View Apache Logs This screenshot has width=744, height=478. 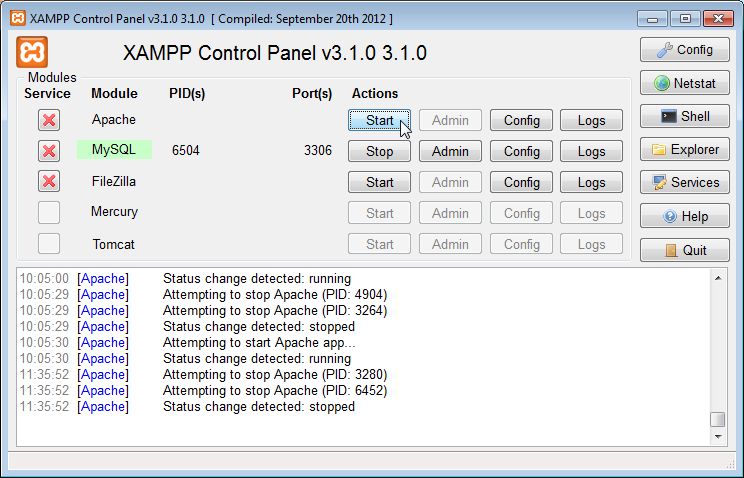click(x=591, y=120)
